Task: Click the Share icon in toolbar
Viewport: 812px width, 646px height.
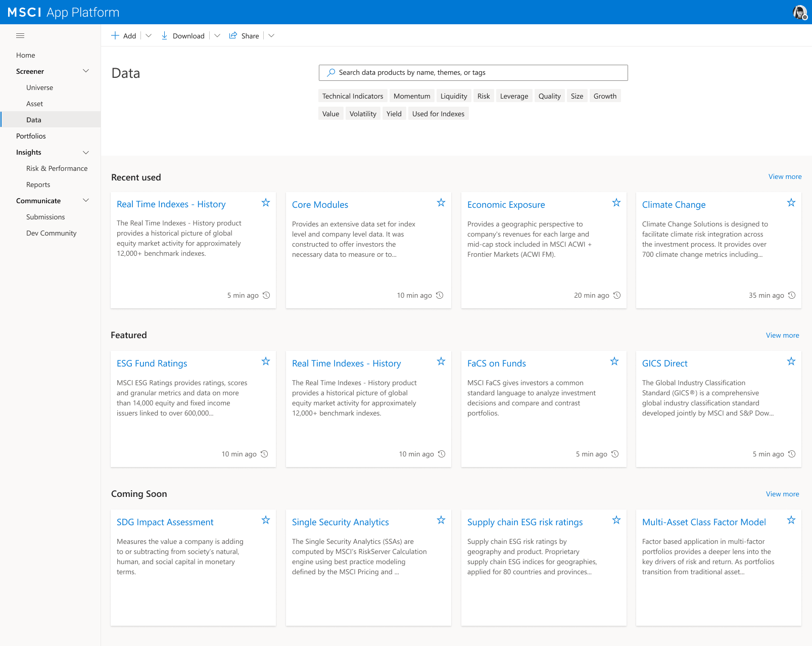Action: coord(233,35)
